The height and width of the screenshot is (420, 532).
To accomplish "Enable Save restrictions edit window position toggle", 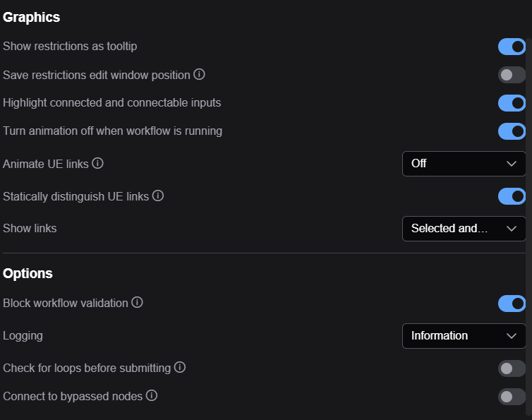I will [x=512, y=75].
